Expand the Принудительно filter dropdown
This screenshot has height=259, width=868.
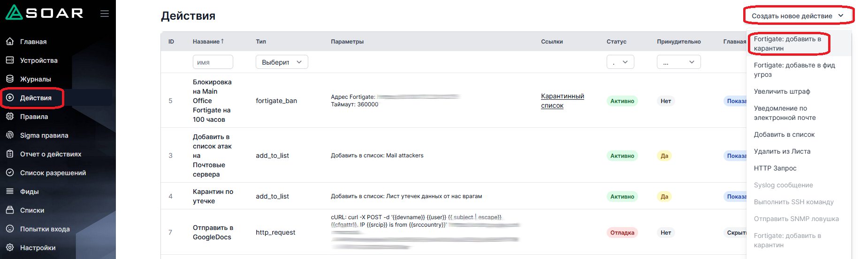click(x=678, y=62)
